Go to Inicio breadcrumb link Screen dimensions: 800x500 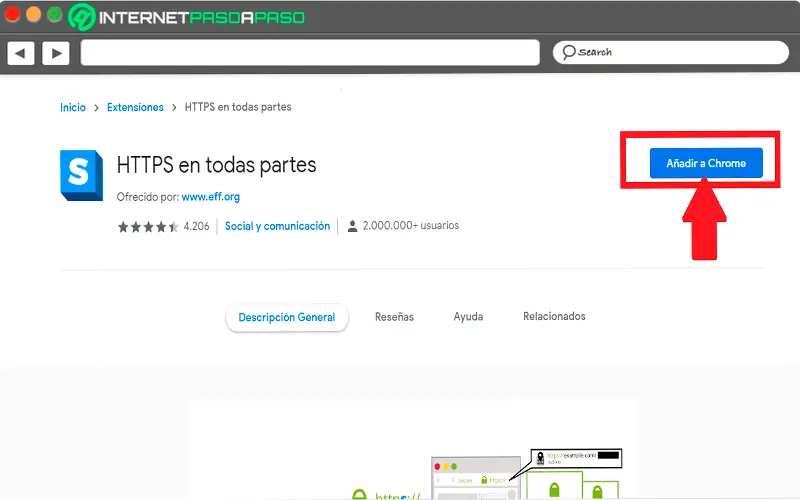(x=73, y=107)
